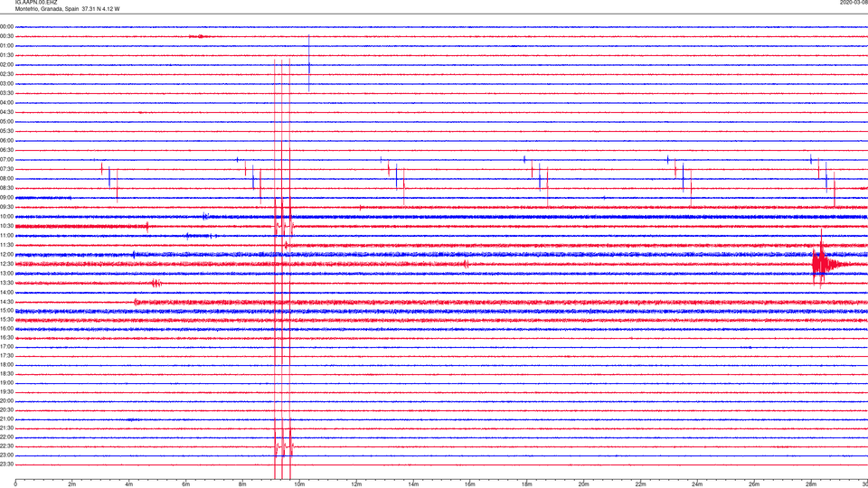Click the 20m tick on the minute axis

(584, 484)
